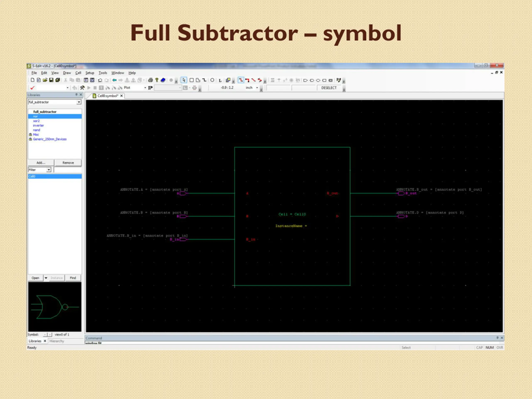This screenshot has width=532, height=399.
Task: Select the red diagonal line wire tool
Action: click(254, 80)
